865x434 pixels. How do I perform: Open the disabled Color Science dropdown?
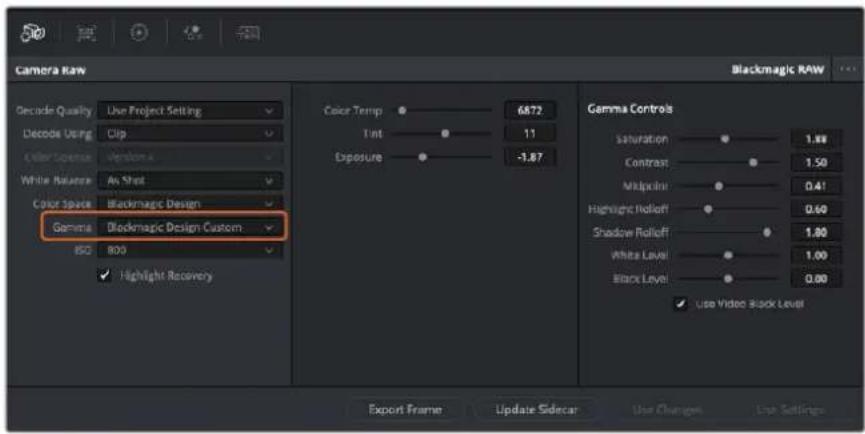coord(190,157)
